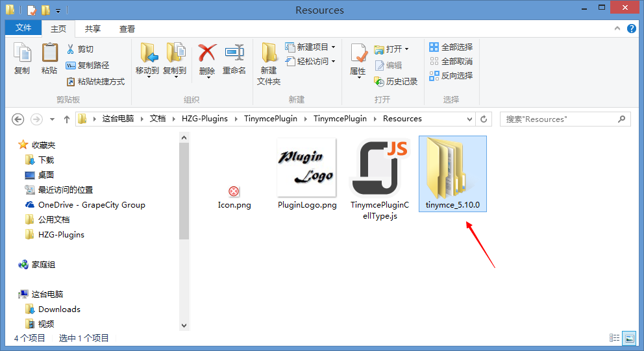Open the File (文件) tab

[23, 27]
